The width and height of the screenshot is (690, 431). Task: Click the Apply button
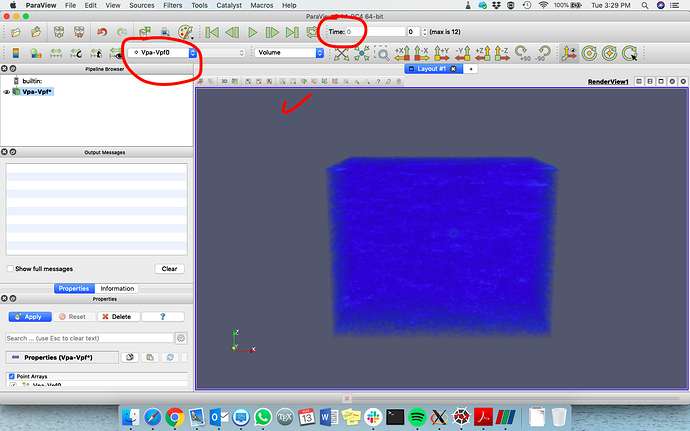coord(30,317)
